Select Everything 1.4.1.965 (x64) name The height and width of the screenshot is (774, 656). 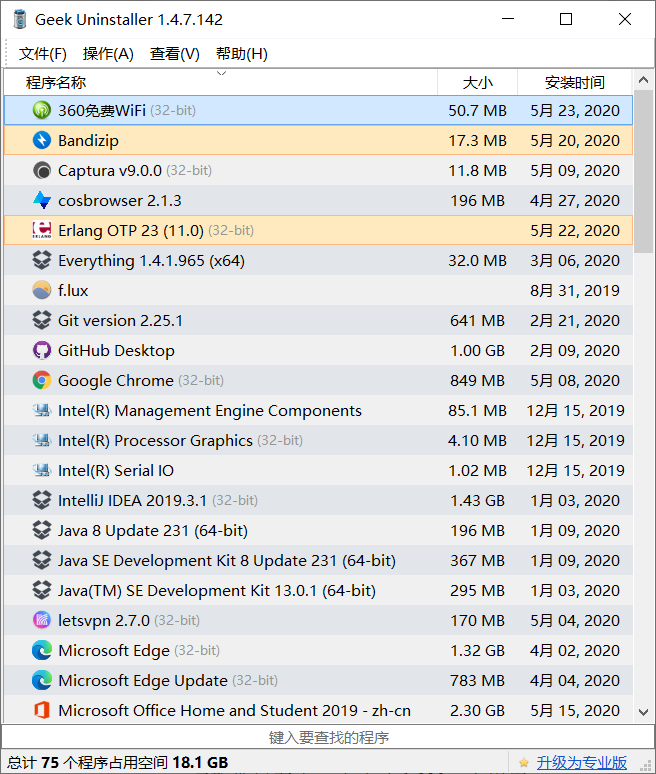(x=152, y=261)
